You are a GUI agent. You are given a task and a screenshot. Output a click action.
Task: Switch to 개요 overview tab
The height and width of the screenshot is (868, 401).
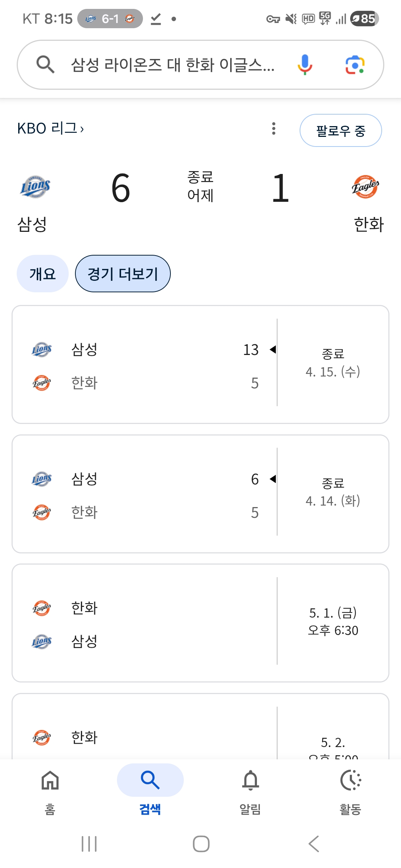pos(43,274)
